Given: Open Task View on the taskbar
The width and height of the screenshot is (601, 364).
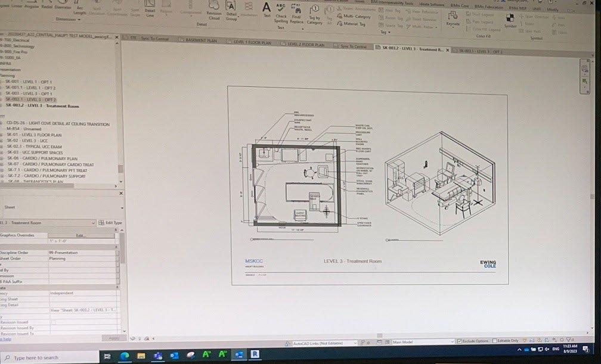Looking at the screenshot, I should pyautogui.click(x=108, y=356).
